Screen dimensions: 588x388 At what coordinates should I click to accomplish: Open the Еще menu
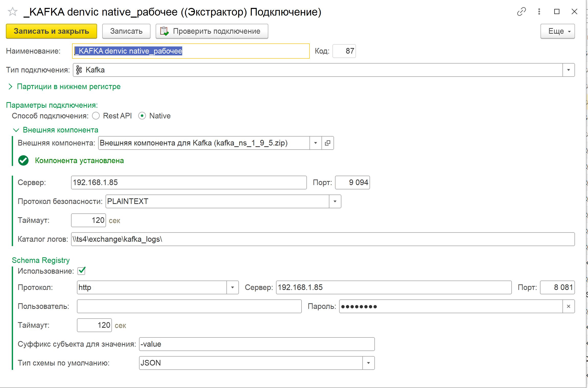(558, 31)
